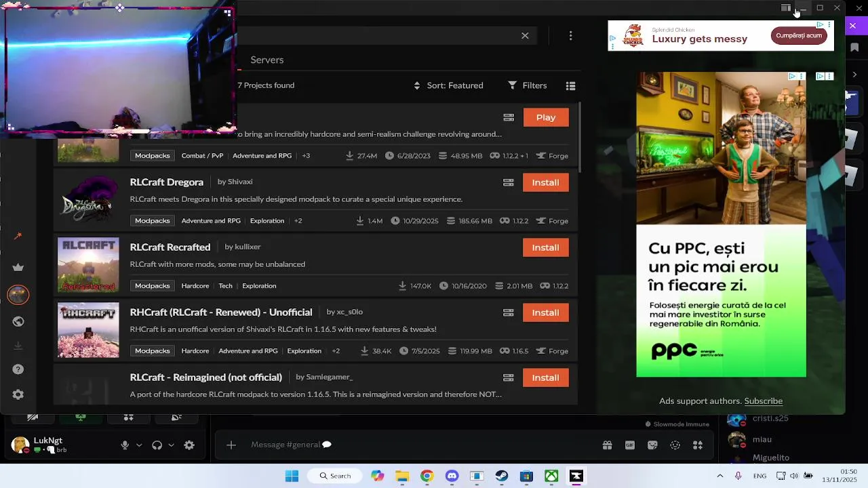Image resolution: width=868 pixels, height=488 pixels.
Task: Play the installed RLCraft modpack
Action: pos(546,117)
